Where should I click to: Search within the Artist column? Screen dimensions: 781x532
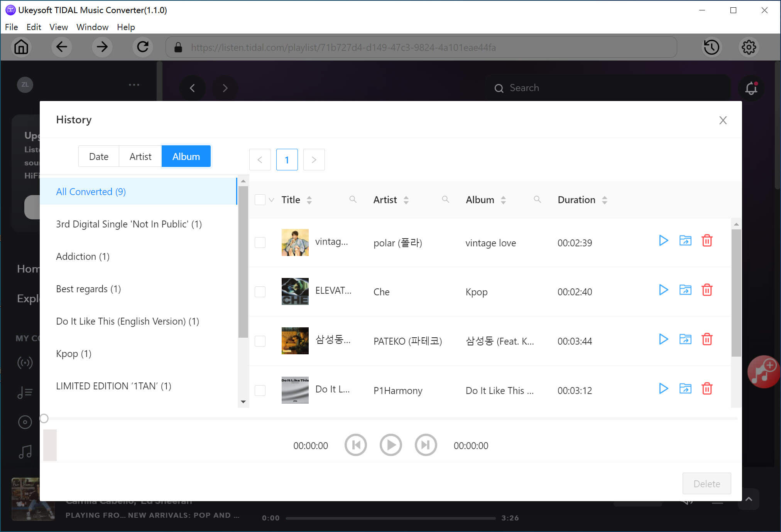pyautogui.click(x=445, y=199)
